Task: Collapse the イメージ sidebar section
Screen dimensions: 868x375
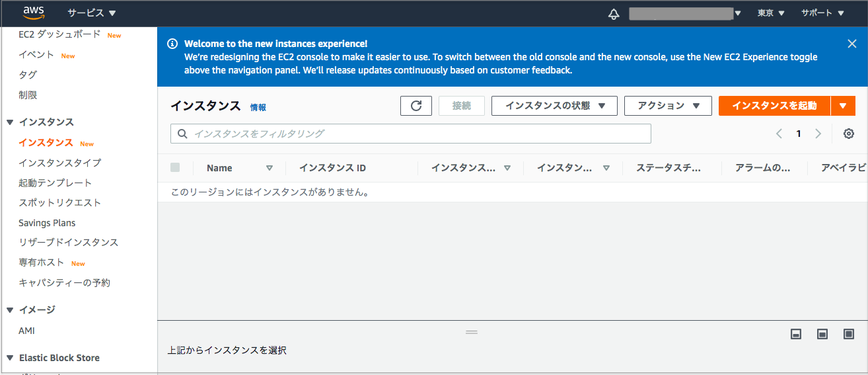Action: (x=10, y=310)
